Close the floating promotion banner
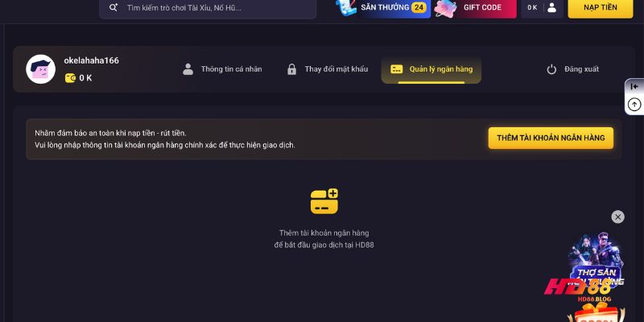 (617, 217)
